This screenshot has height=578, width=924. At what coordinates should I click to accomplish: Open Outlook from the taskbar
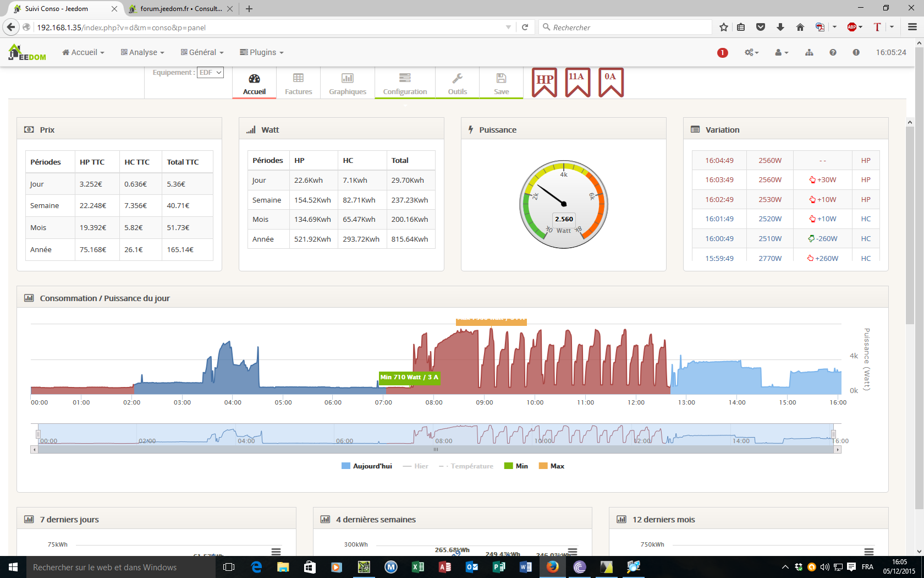(x=472, y=567)
